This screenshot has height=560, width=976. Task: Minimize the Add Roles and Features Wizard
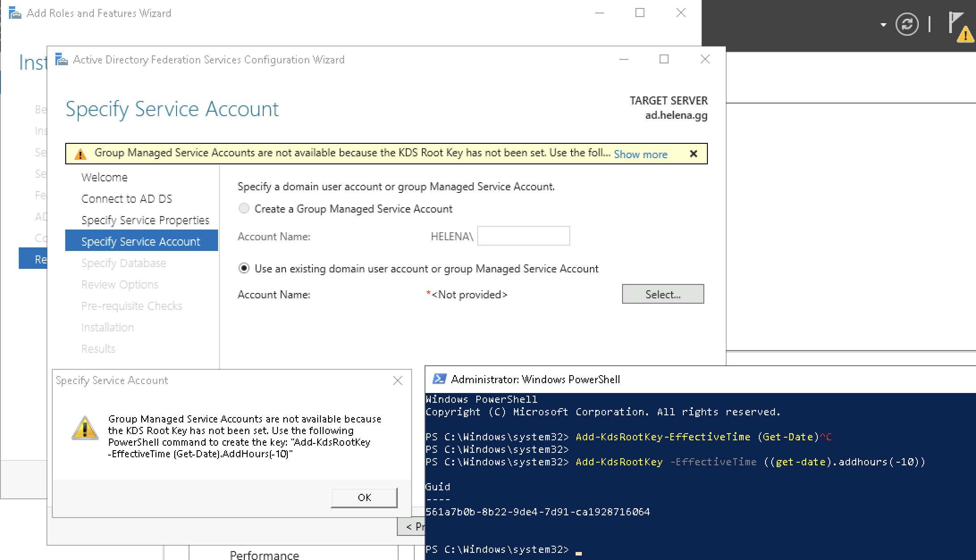click(x=600, y=13)
